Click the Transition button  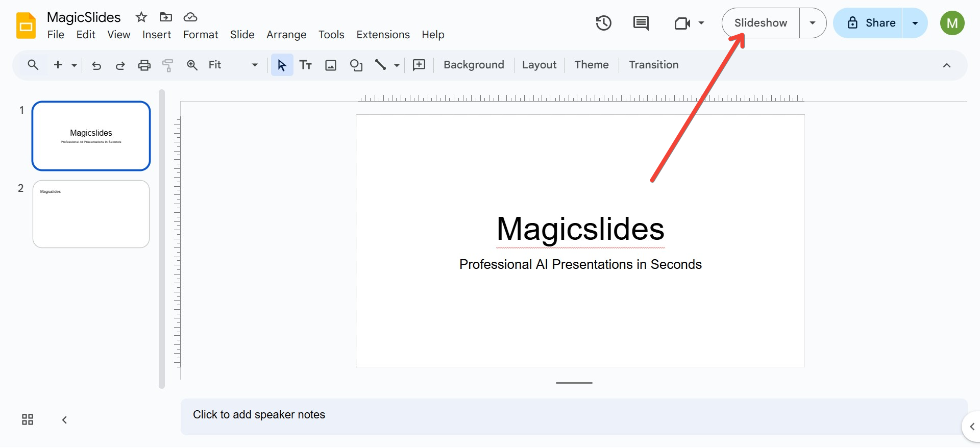tap(653, 65)
